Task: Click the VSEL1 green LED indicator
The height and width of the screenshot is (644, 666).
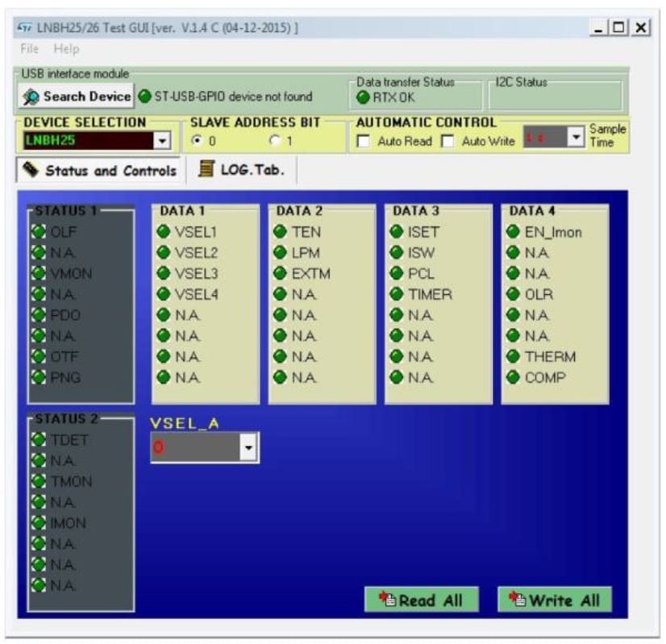Action: tap(164, 232)
